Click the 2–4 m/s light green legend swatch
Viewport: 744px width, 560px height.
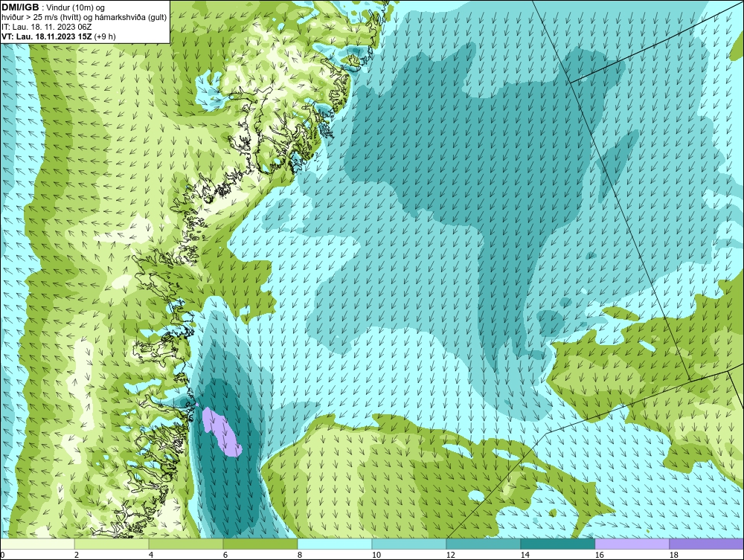112,544
